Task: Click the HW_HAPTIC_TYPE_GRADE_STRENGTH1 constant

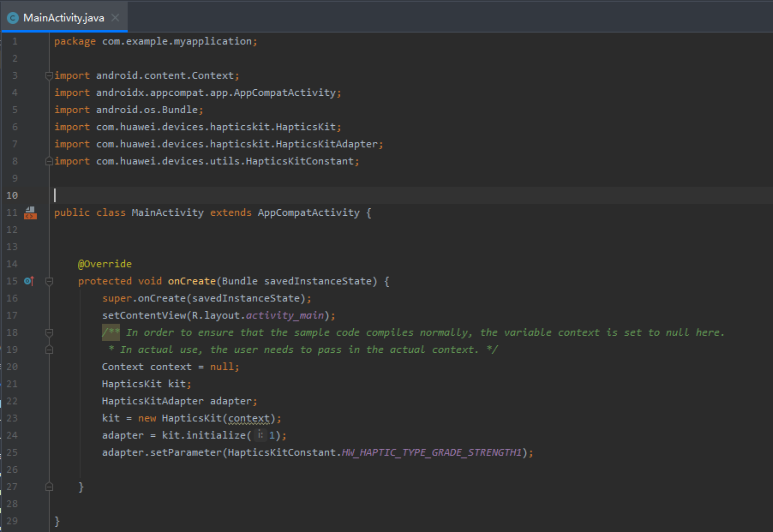Action: tap(431, 452)
